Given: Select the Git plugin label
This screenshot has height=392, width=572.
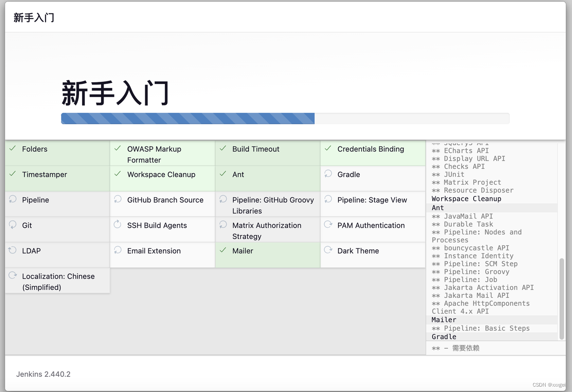Looking at the screenshot, I should [x=27, y=225].
